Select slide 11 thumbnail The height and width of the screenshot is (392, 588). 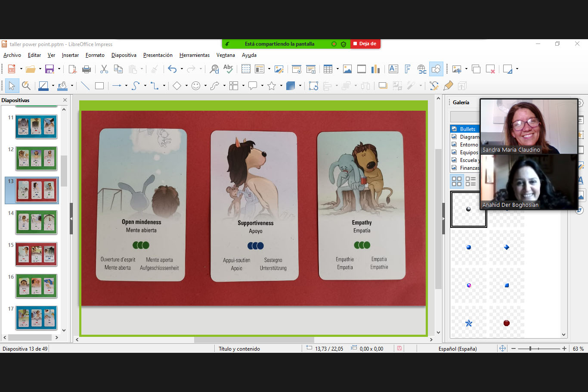pyautogui.click(x=36, y=126)
